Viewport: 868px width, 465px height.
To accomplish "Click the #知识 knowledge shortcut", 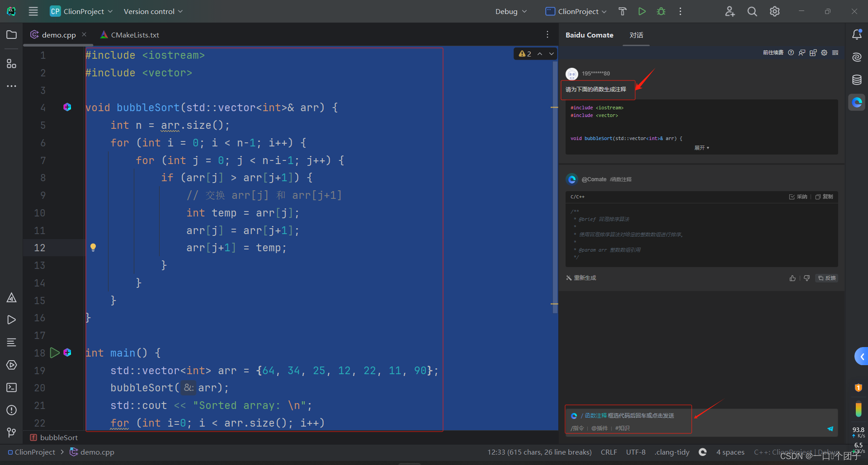I will click(622, 428).
